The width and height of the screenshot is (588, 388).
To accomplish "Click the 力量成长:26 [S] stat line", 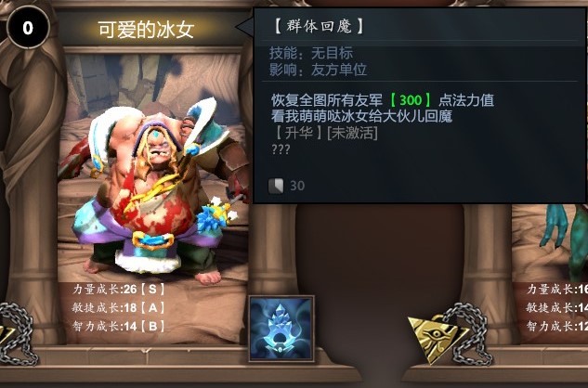I will coord(119,289).
